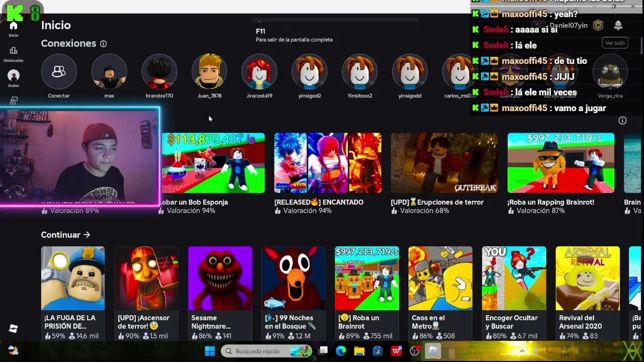Screen dimensions: 644x362
Task: Open the Windows Start menu
Action: pos(210,351)
